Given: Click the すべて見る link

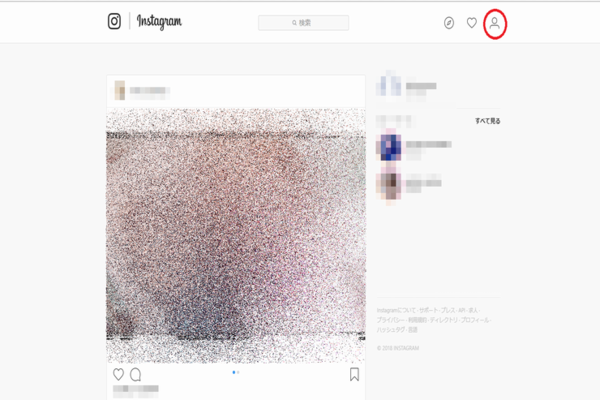Looking at the screenshot, I should pyautogui.click(x=488, y=121).
